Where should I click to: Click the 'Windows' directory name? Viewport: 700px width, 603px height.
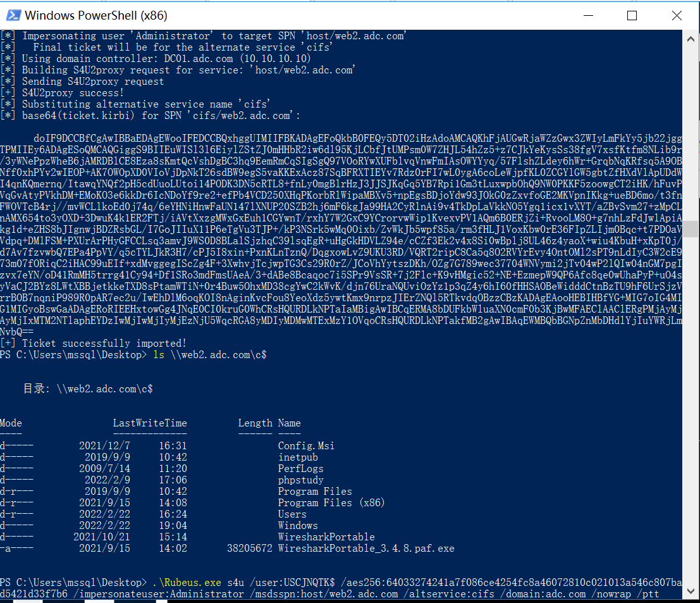298,526
